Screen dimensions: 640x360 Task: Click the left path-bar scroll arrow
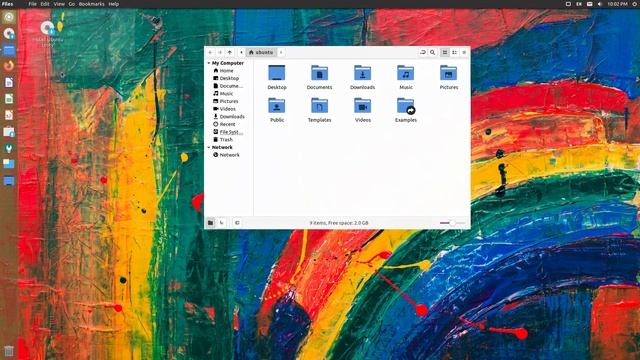click(241, 52)
